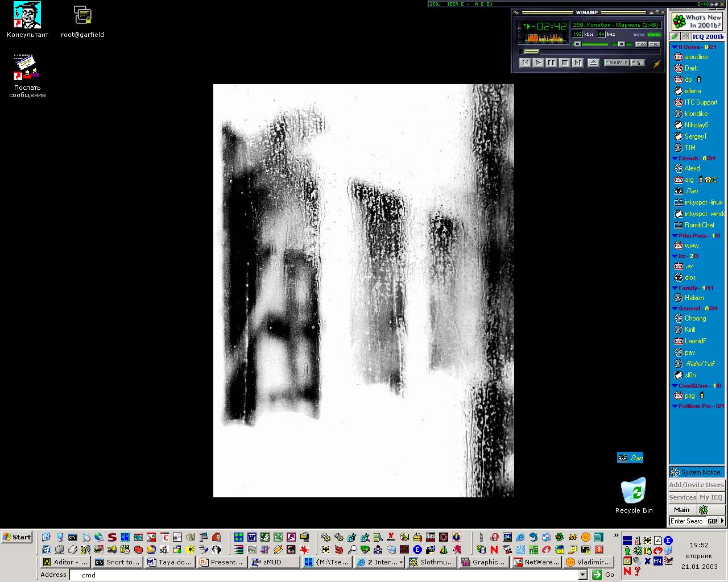Click the ICQ grid view tab icon
This screenshot has height=582, width=728.
coord(686,36)
